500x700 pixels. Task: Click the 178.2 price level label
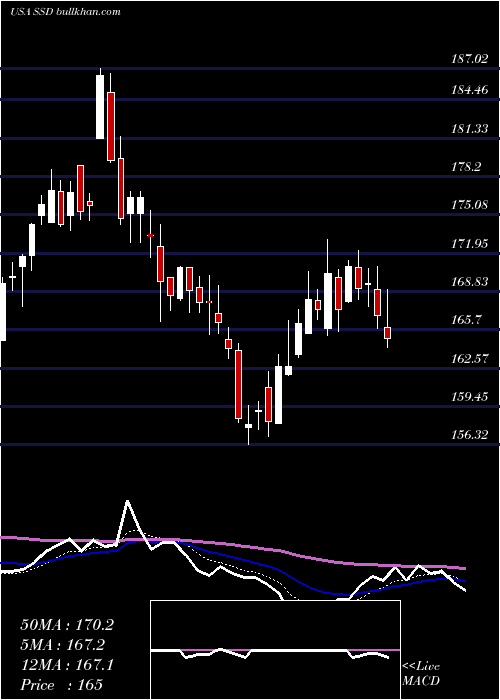(467, 167)
